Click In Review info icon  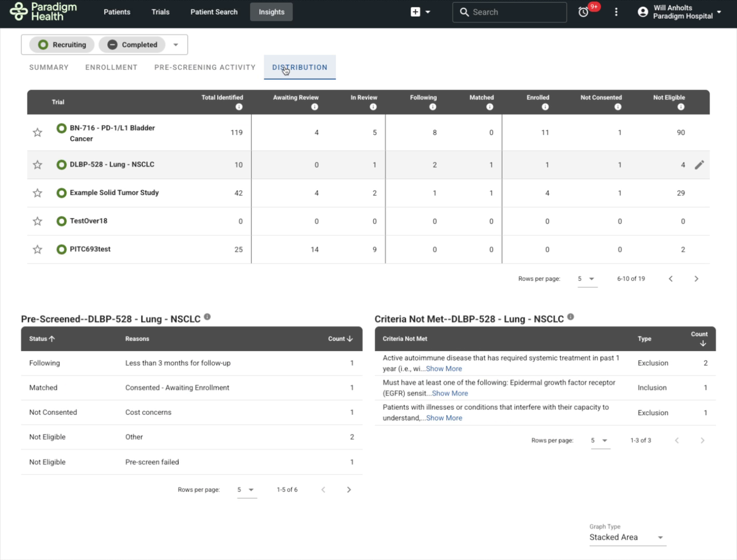coord(373,107)
